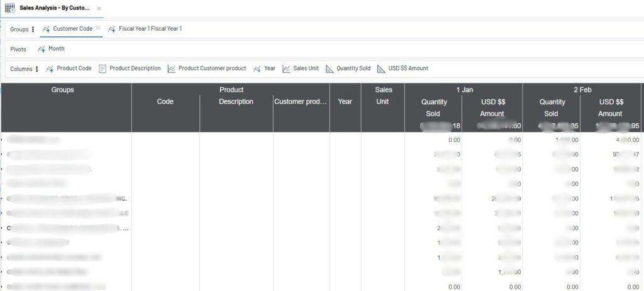Select the Product Code column chip
Viewport: 644px width, 291px height.
click(x=74, y=68)
